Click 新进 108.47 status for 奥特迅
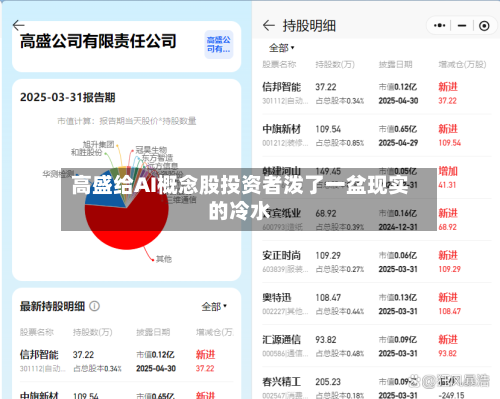Viewport: 500px width, 399px height. point(450,304)
